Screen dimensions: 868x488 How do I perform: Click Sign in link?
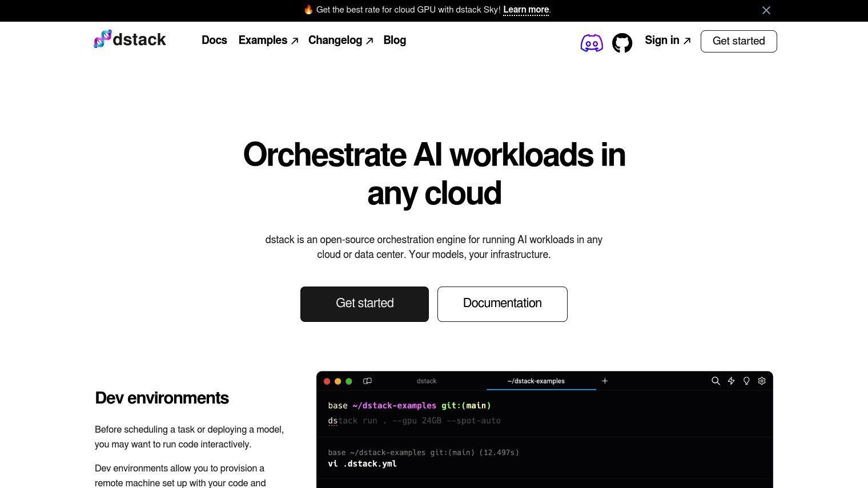668,40
